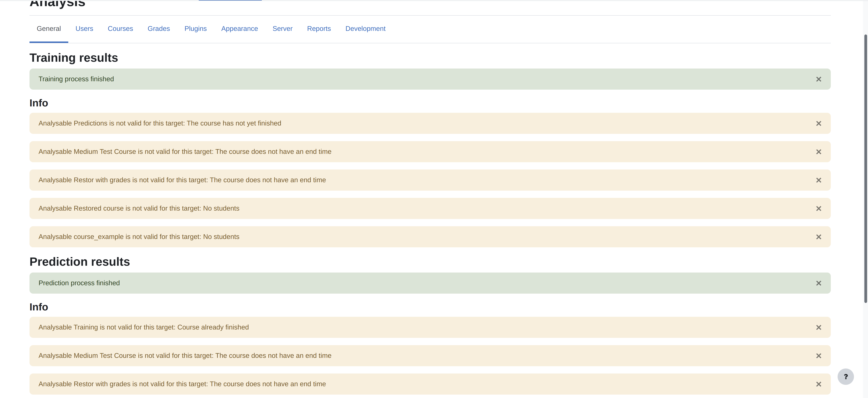Open the help question mark button
This screenshot has width=868, height=398.
pyautogui.click(x=845, y=377)
